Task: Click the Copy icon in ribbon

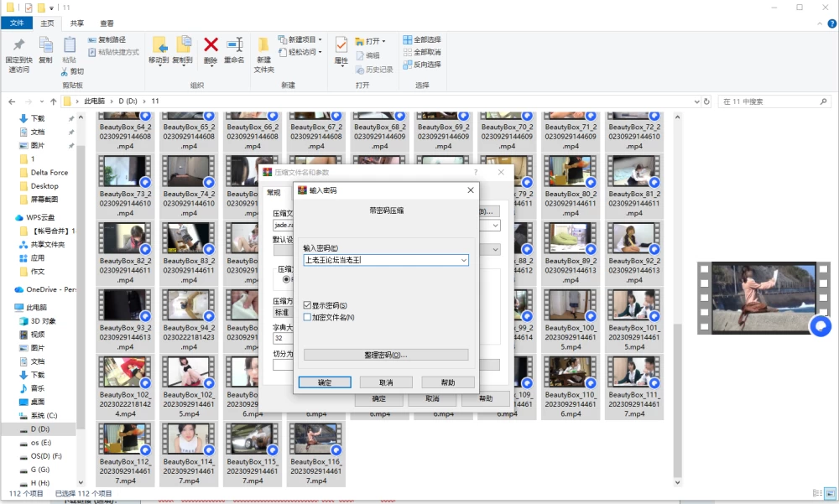Action: point(46,45)
